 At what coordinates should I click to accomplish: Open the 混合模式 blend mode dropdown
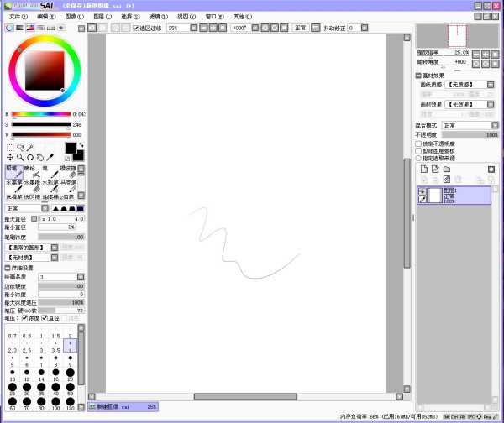tap(470, 125)
